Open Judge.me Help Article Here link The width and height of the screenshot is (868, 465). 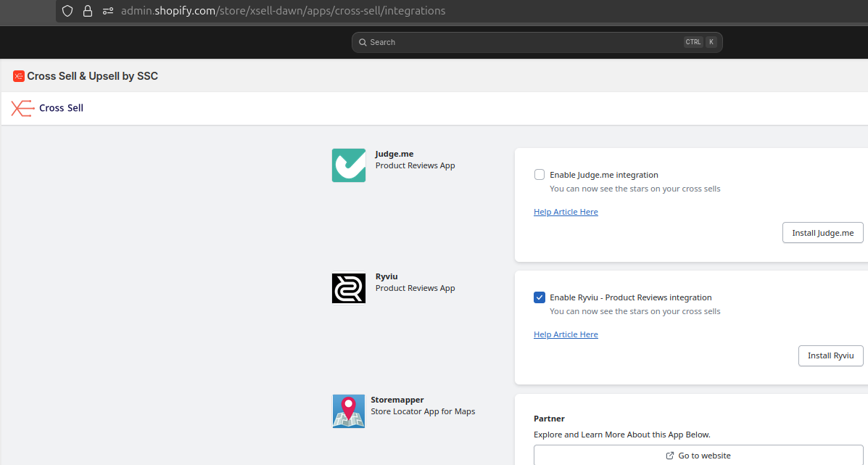click(566, 212)
